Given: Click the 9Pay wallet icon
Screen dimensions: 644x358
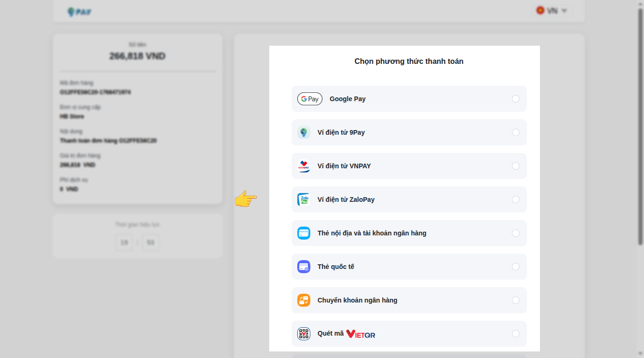Looking at the screenshot, I should point(304,132).
